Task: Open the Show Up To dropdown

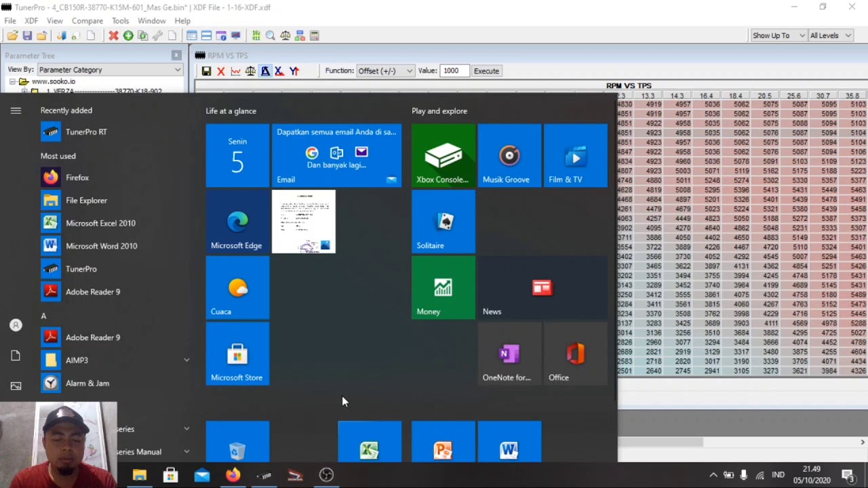Action: 778,36
